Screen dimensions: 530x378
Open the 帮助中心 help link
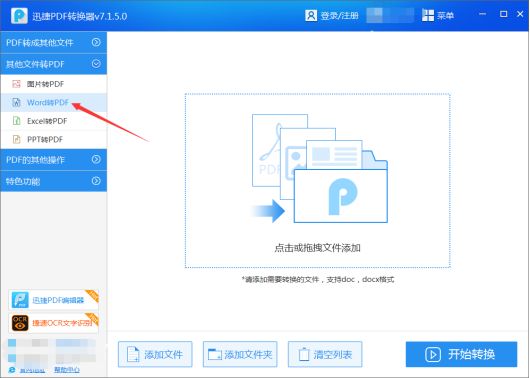pos(67,370)
